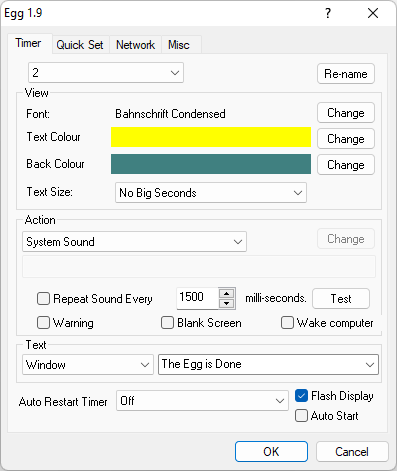Click the Test sound button
Viewport: 397px width, 471px height.
[x=341, y=299]
